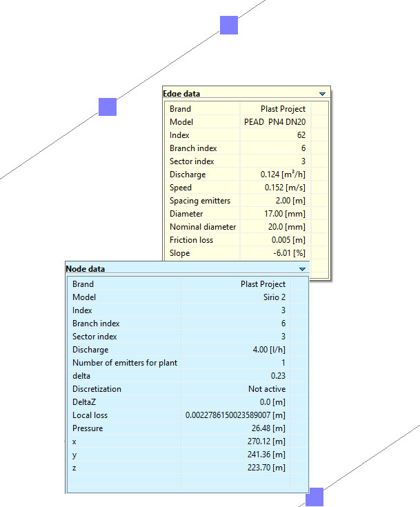Select the PEAD PN4 DN20 model value
Viewport: 420px width, 507px height.
(x=274, y=122)
